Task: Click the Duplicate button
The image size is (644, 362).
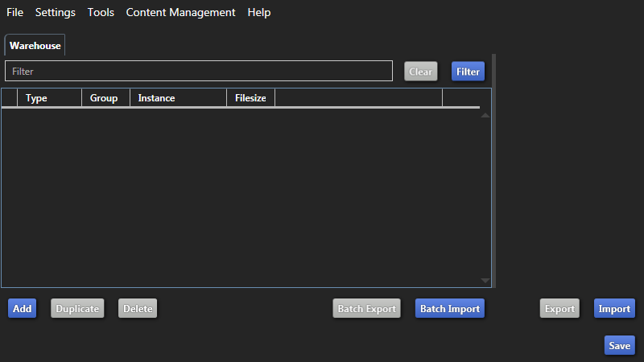Action: [x=77, y=309]
